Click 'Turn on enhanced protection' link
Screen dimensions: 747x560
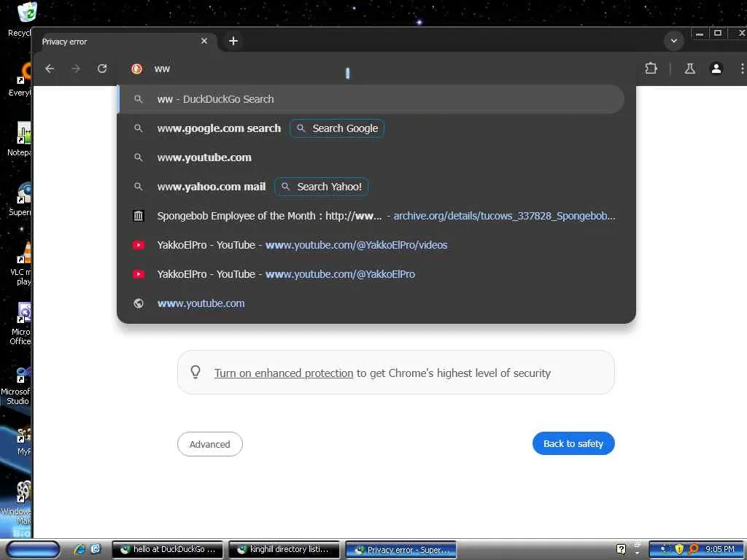[x=284, y=373]
